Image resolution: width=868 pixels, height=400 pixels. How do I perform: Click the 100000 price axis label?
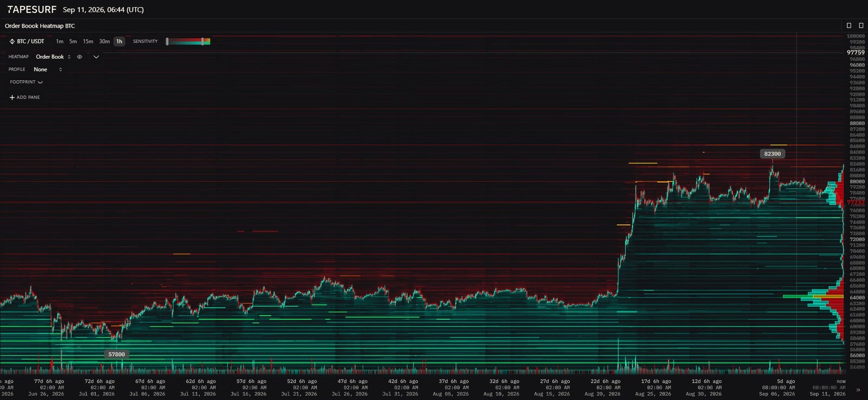[856, 36]
